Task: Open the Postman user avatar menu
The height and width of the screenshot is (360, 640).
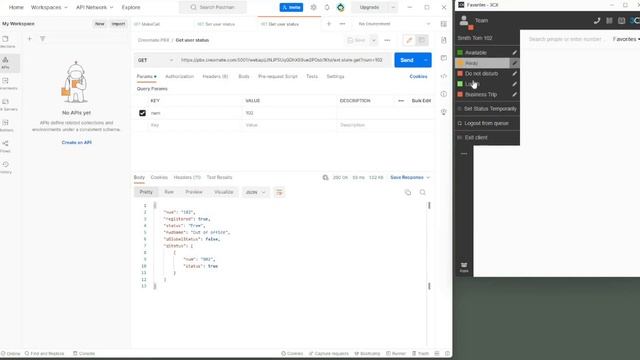Action: pyautogui.click(x=340, y=7)
